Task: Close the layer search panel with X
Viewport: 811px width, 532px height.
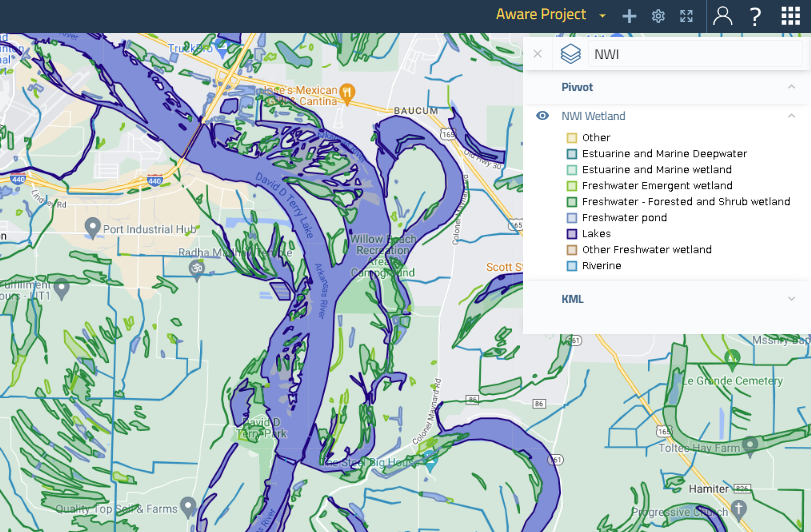Action: [x=537, y=54]
